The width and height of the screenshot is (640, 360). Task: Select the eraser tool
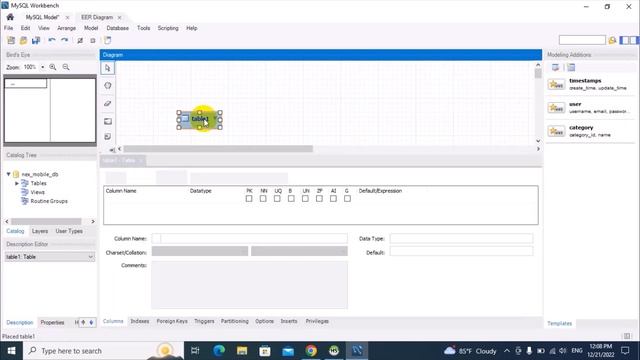(x=108, y=103)
